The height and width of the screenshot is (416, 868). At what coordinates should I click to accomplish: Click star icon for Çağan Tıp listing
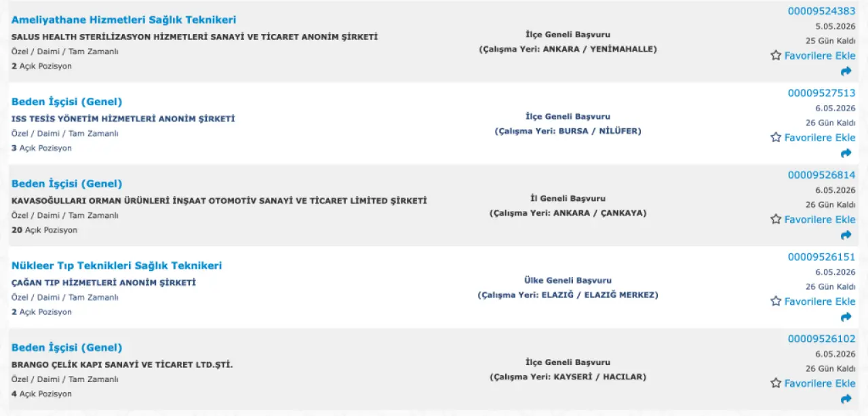click(x=776, y=301)
